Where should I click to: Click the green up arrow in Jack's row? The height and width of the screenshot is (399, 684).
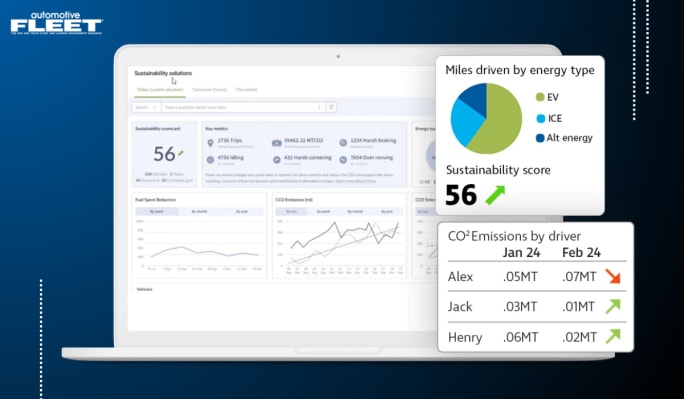coord(613,307)
